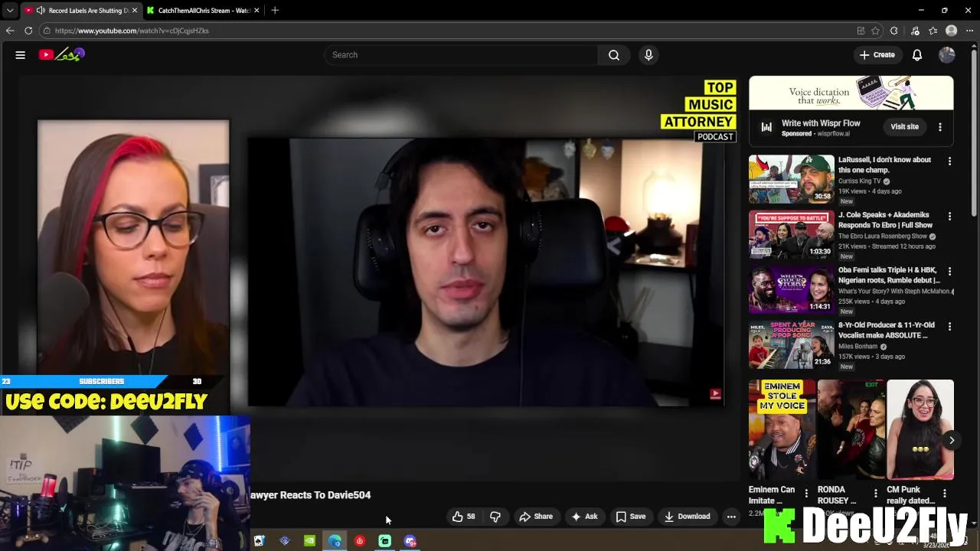Close the CatchThemAllChris Stream tab

point(256,11)
